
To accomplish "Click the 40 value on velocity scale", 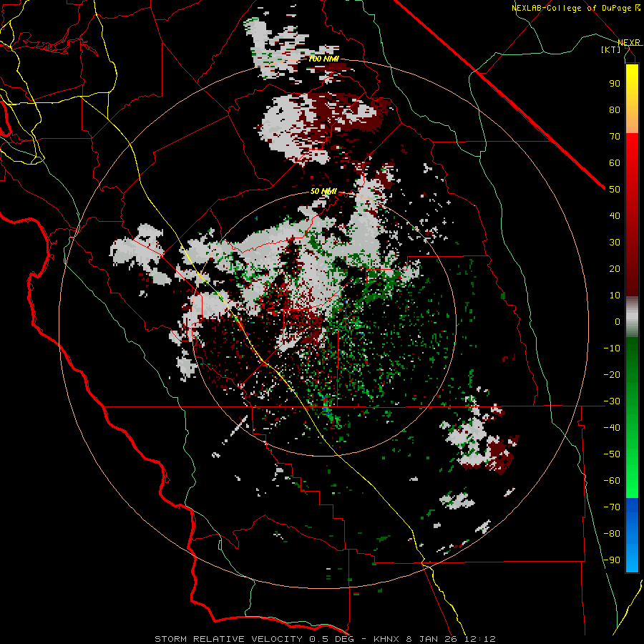I will 615,215.
